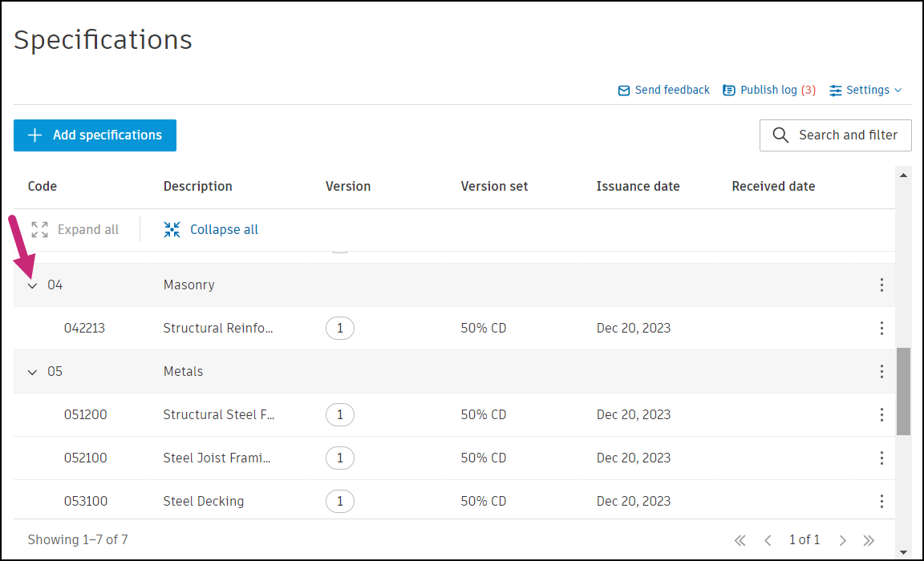924x561 pixels.
Task: Click the Collapse all icon
Action: pyautogui.click(x=172, y=230)
